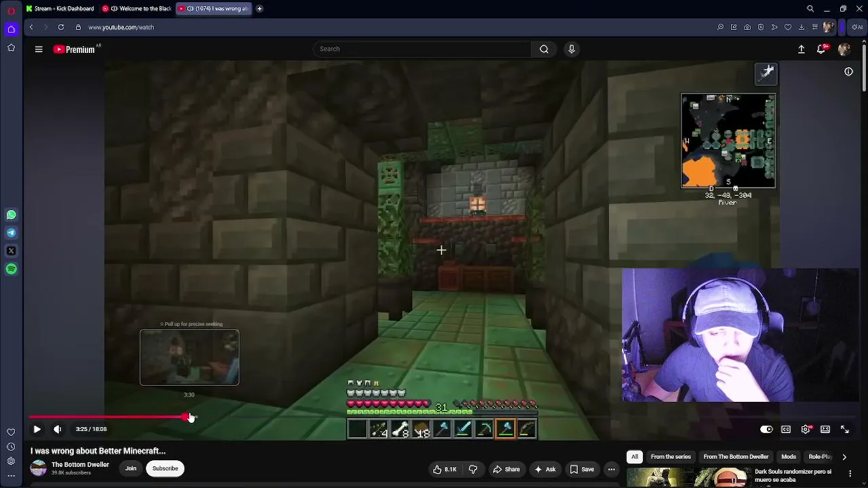Image resolution: width=868 pixels, height=488 pixels.
Task: Open YouTube notifications bell
Action: click(821, 49)
